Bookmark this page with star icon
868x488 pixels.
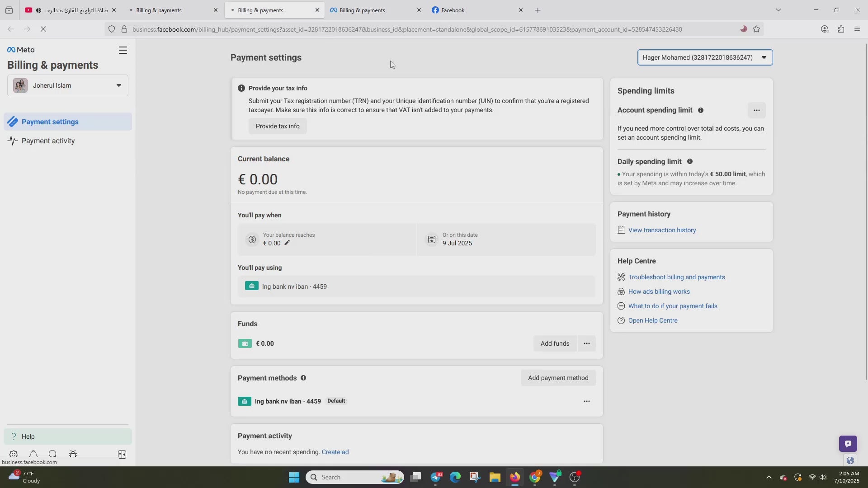point(756,29)
